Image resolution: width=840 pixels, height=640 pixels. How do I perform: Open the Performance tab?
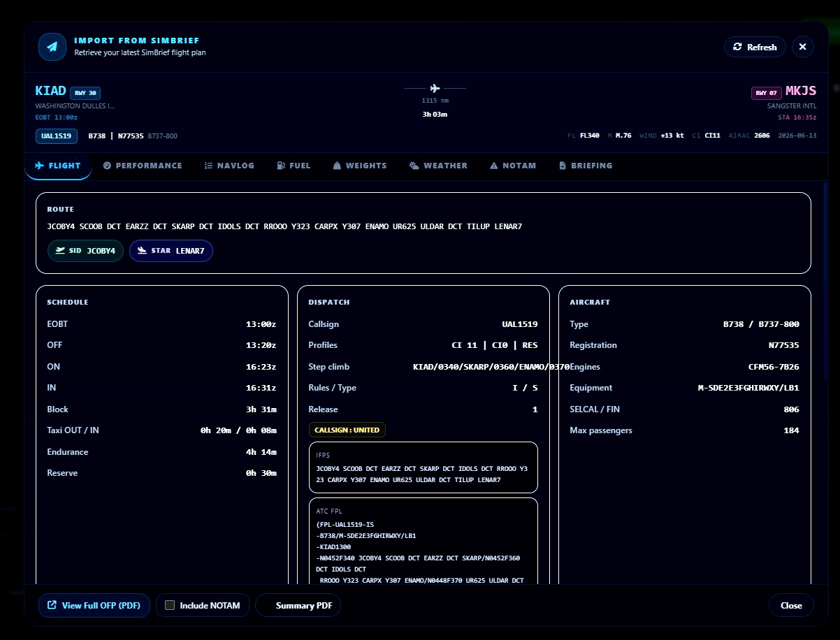click(x=142, y=166)
